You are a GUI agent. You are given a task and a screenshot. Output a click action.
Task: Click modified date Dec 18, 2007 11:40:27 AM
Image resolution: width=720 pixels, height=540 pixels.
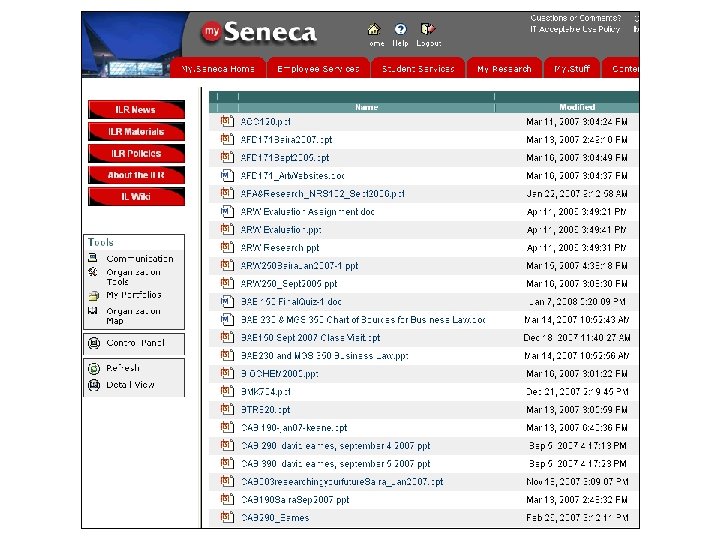point(577,338)
